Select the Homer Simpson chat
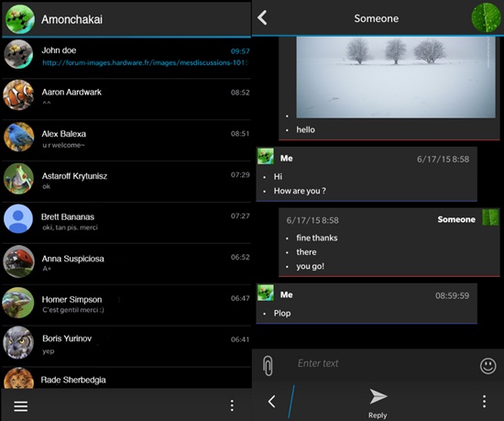The height and width of the screenshot is (421, 504). (126, 305)
